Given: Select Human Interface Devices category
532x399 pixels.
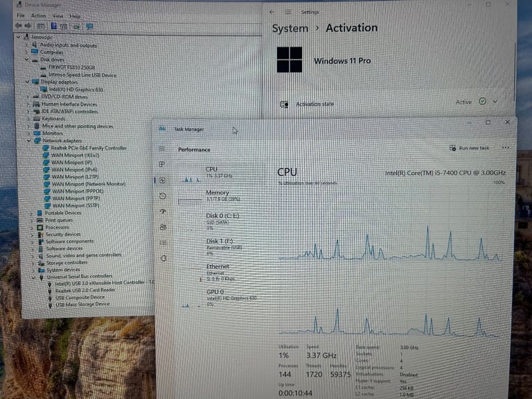Looking at the screenshot, I should coord(69,104).
